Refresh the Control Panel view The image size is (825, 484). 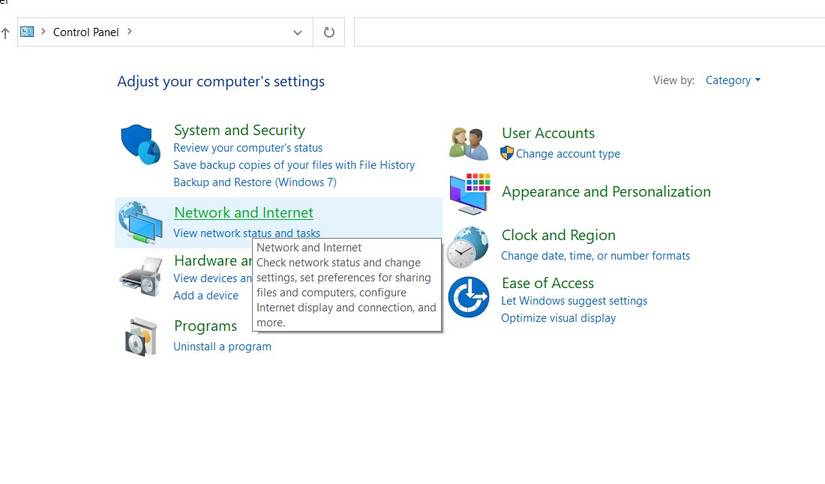click(329, 33)
